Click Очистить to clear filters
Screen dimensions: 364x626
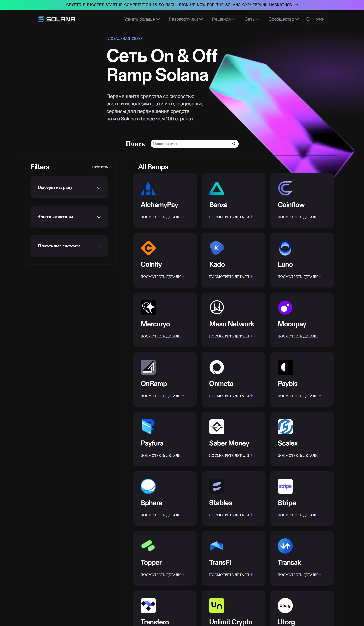100,167
